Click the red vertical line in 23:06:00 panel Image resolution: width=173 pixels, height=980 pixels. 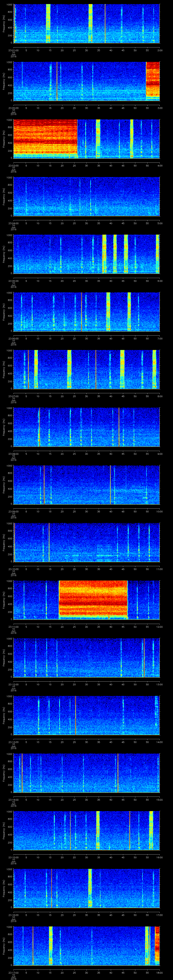(x=81, y=312)
